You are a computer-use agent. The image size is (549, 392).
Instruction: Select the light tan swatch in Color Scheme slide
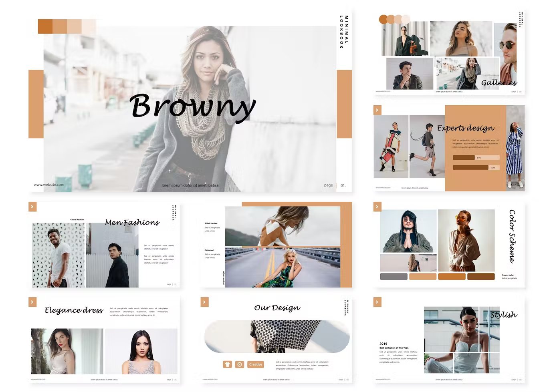tap(423, 276)
